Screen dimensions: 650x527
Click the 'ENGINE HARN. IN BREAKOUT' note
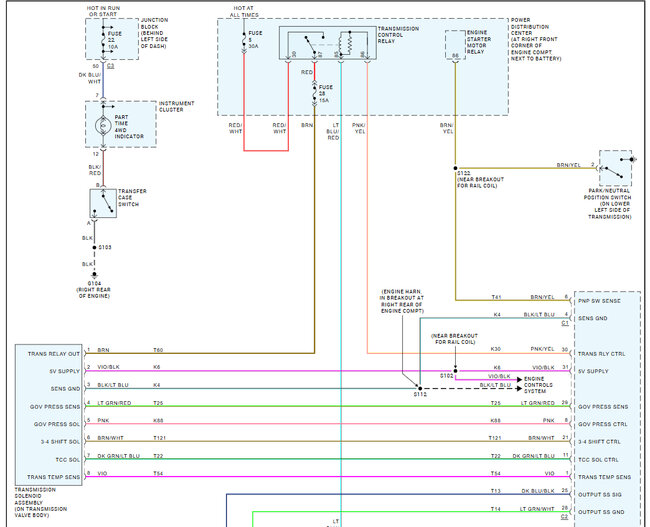click(402, 301)
